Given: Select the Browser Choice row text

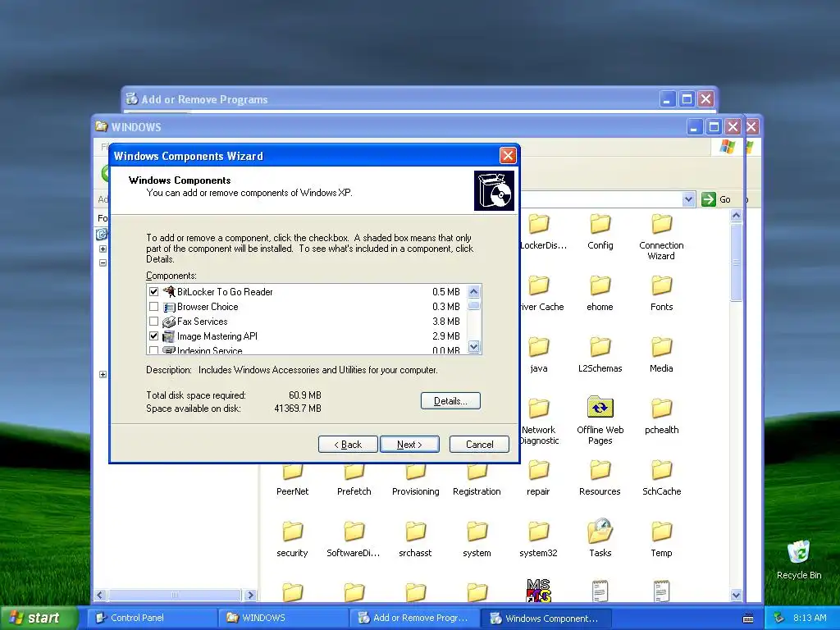Looking at the screenshot, I should point(208,307).
